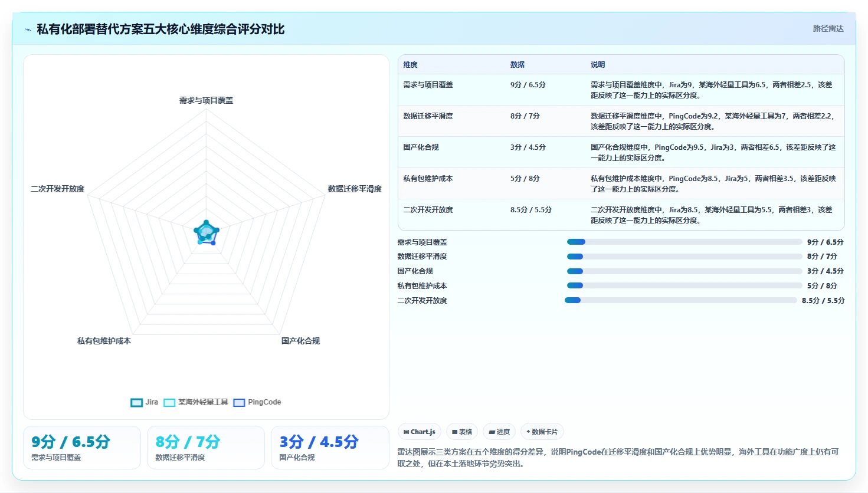This screenshot has height=493, width=868.
Task: Click the 私有包维护成本 progress bar
Action: (684, 285)
